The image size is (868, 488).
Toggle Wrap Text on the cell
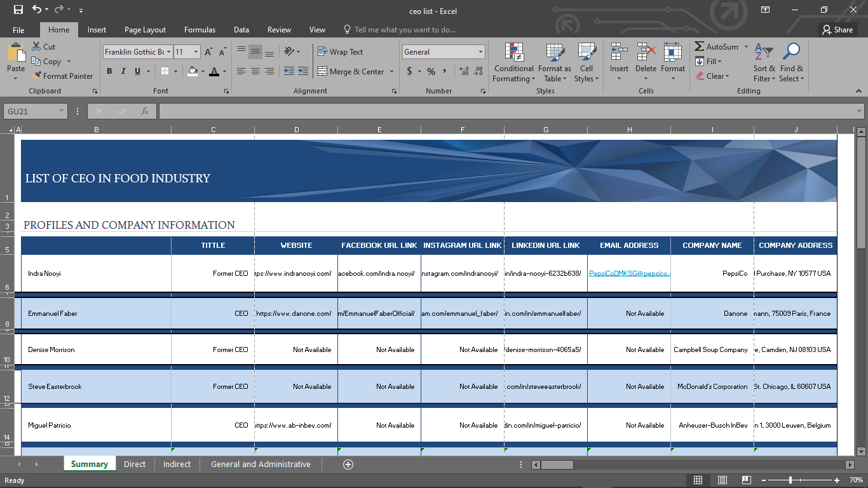[x=341, y=52]
